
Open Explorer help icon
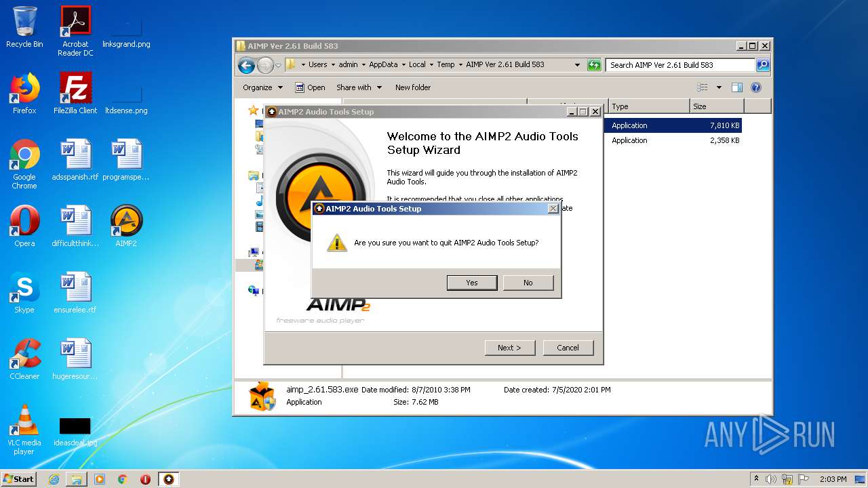pos(756,87)
